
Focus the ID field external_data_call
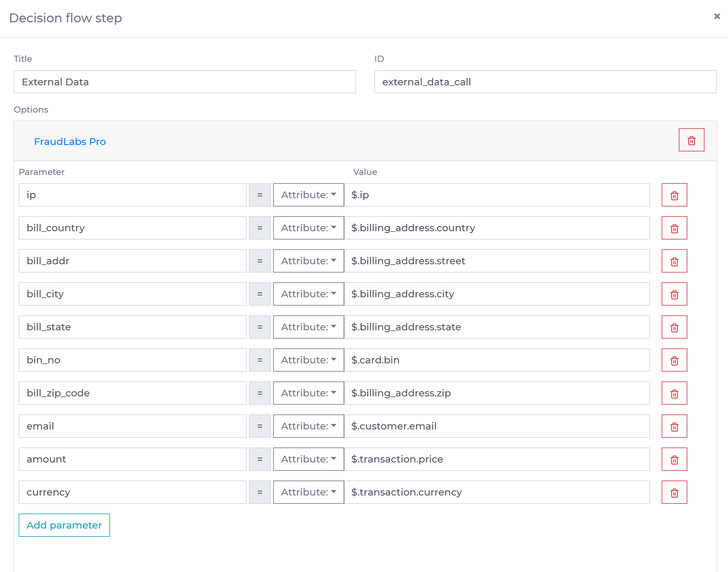[545, 82]
